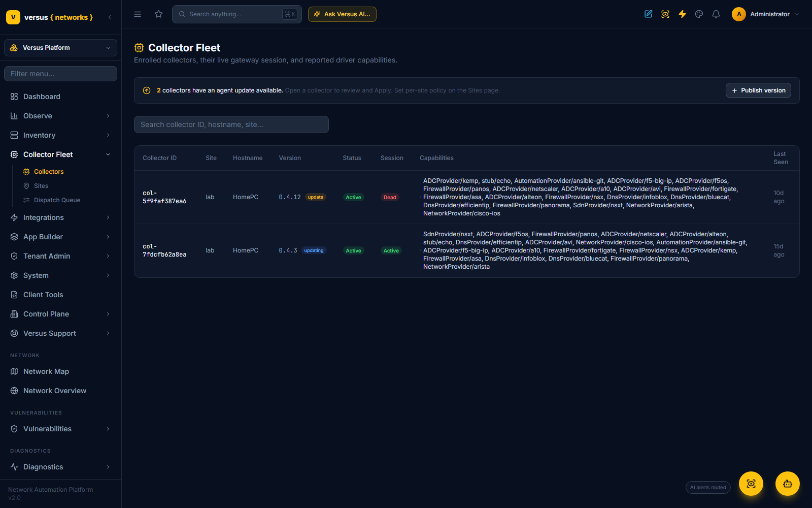This screenshot has width=812, height=508.
Task: Click the AI alerts muted badge
Action: 708,487
